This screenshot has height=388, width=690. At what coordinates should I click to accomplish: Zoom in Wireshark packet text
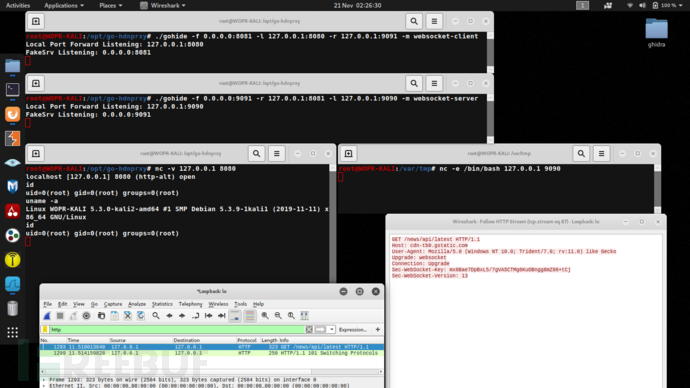265,316
